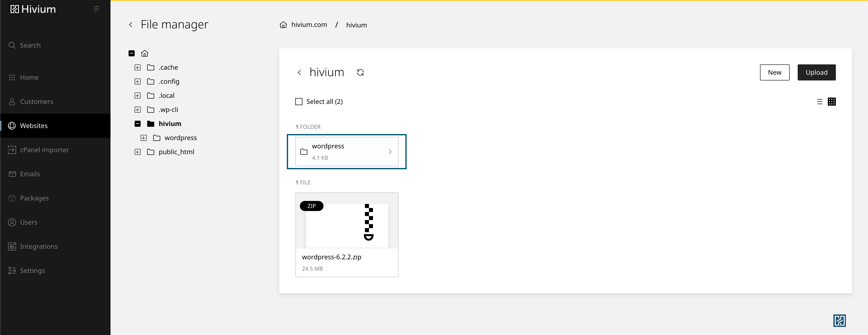
Task: Open Users in sidebar
Action: pos(55,222)
